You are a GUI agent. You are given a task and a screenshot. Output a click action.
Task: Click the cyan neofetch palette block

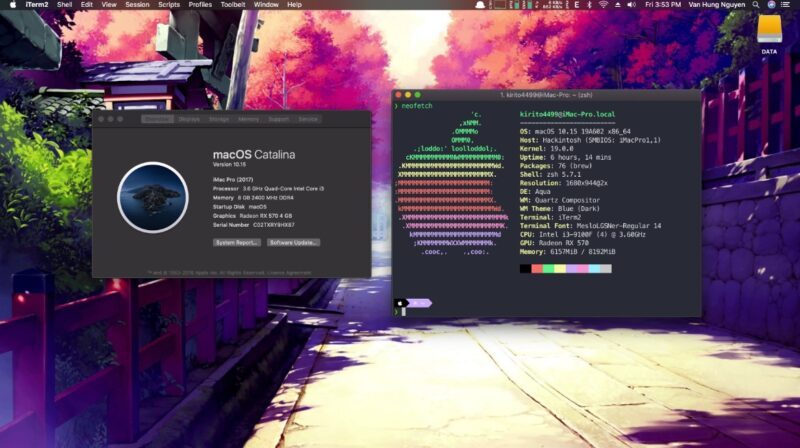point(594,269)
